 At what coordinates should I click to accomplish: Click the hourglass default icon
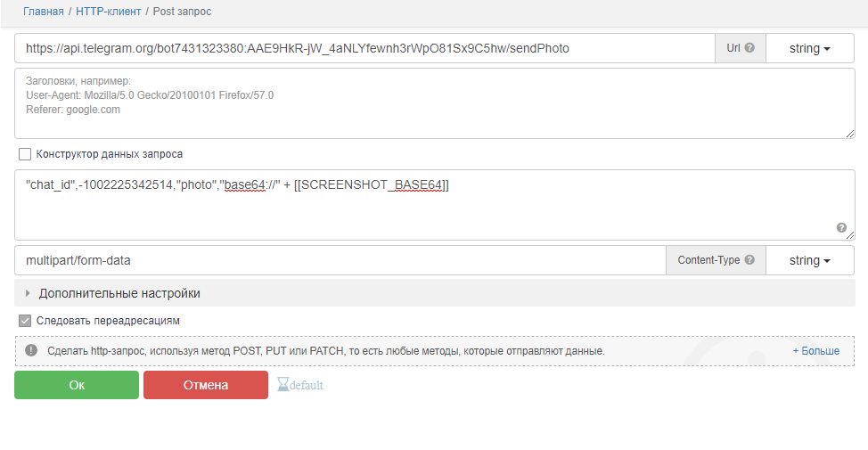pyautogui.click(x=283, y=385)
